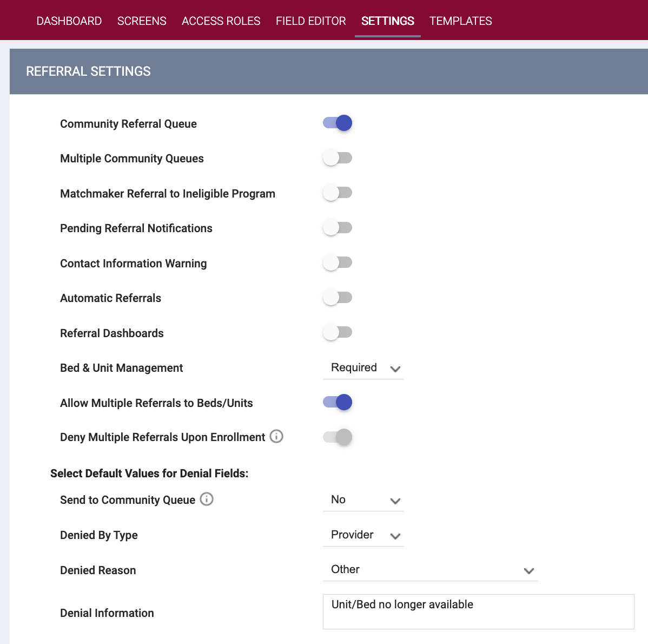
Task: Open the SCREENS tab
Action: point(141,21)
